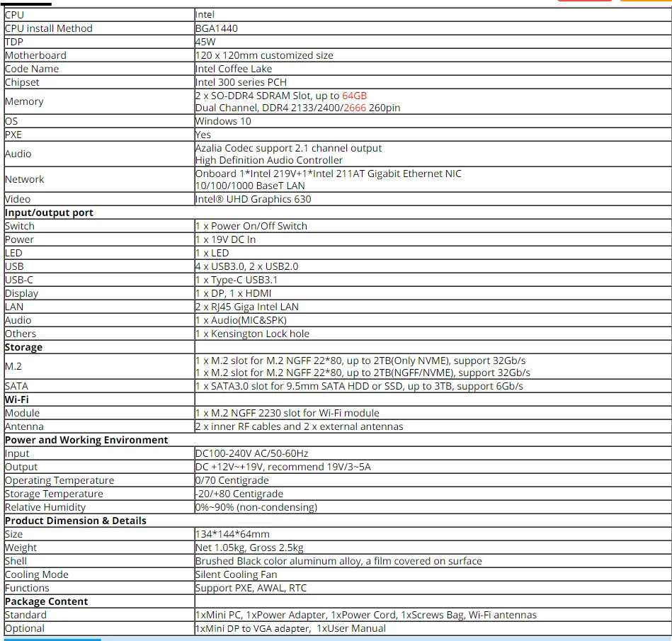Image resolution: width=672 pixels, height=641 pixels.
Task: Click 'Support PXE, AWAL, RTC' value
Action: (251, 588)
